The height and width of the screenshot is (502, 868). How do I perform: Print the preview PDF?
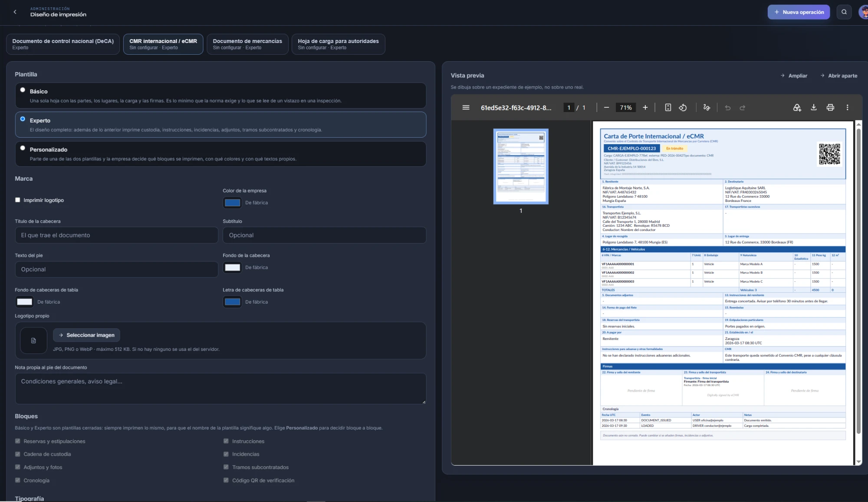click(830, 108)
